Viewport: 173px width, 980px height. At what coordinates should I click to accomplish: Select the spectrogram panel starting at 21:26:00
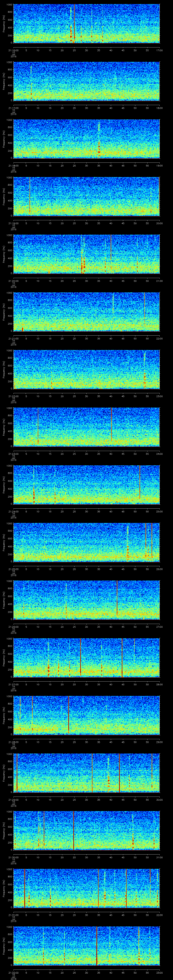pos(86,600)
